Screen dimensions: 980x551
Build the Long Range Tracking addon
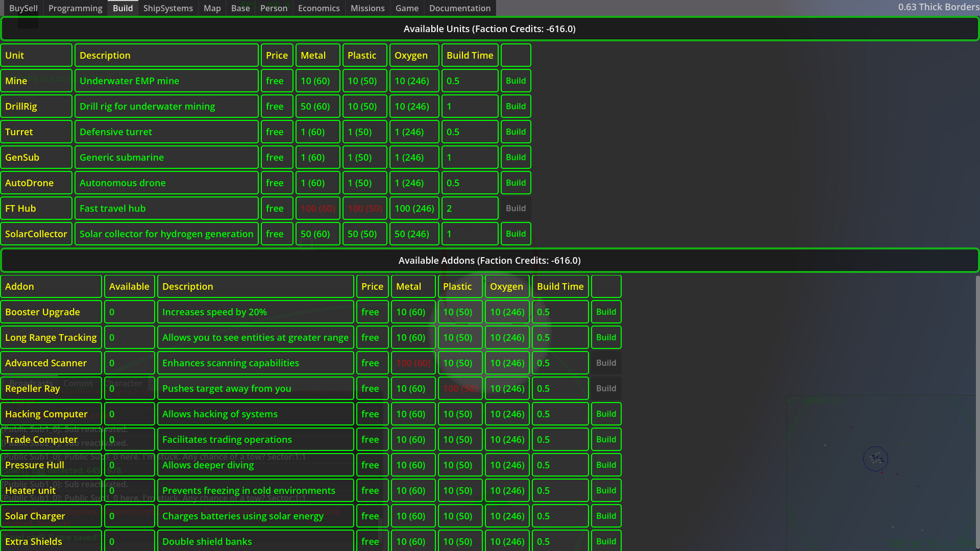[x=606, y=337]
